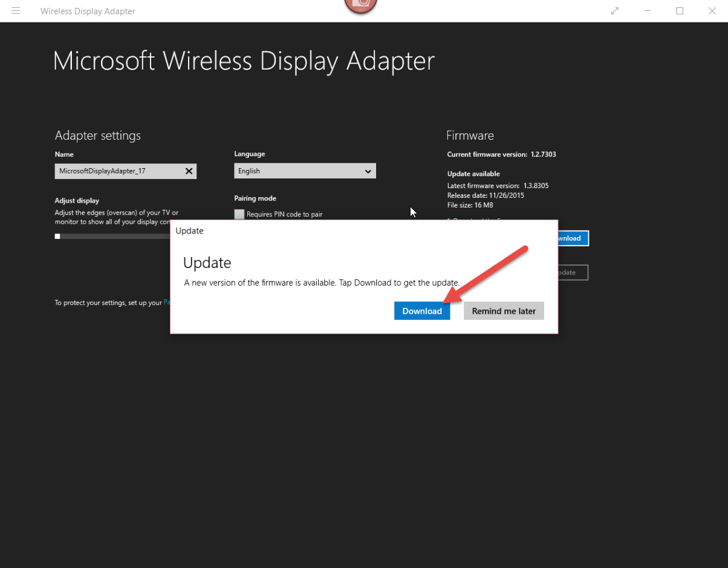Image resolution: width=728 pixels, height=568 pixels.
Task: Adjust the overscan display slider
Action: [57, 236]
